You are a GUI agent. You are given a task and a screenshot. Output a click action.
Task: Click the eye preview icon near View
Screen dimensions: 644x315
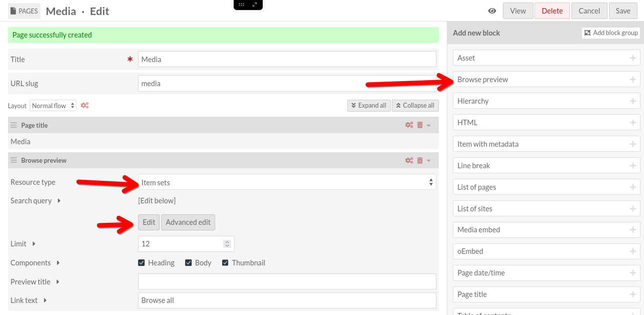492,11
